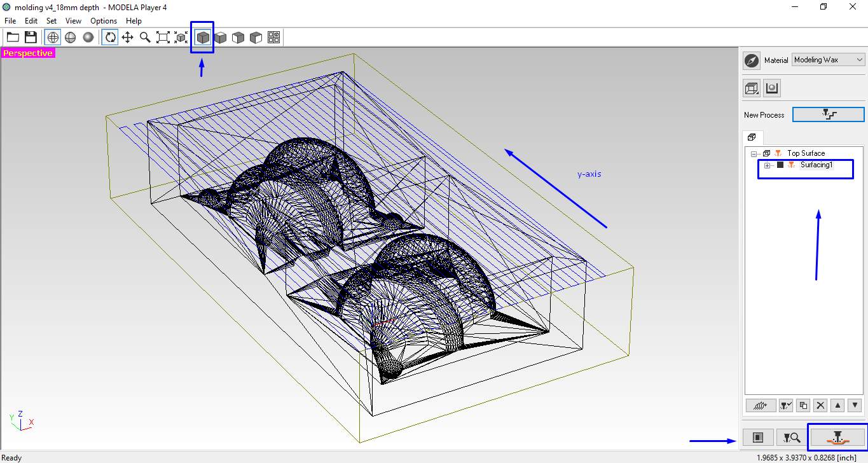Image resolution: width=868 pixels, height=463 pixels.
Task: Click the model box settings icon
Action: (752, 88)
